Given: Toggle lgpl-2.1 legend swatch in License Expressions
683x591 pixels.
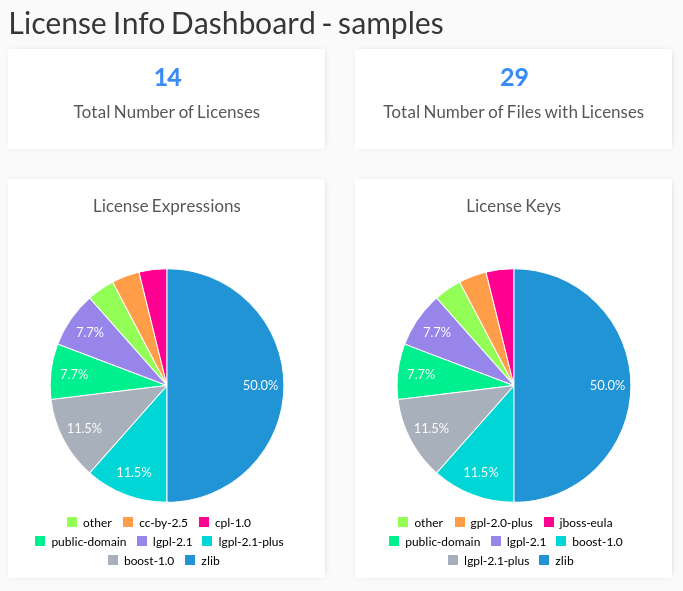Looking at the screenshot, I should 142,541.
